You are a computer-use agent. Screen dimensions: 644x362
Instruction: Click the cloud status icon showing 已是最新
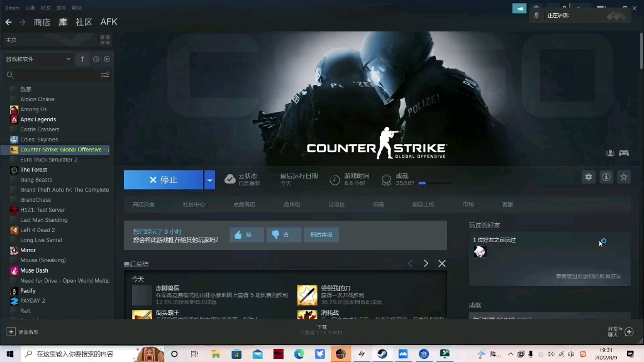[x=231, y=178]
